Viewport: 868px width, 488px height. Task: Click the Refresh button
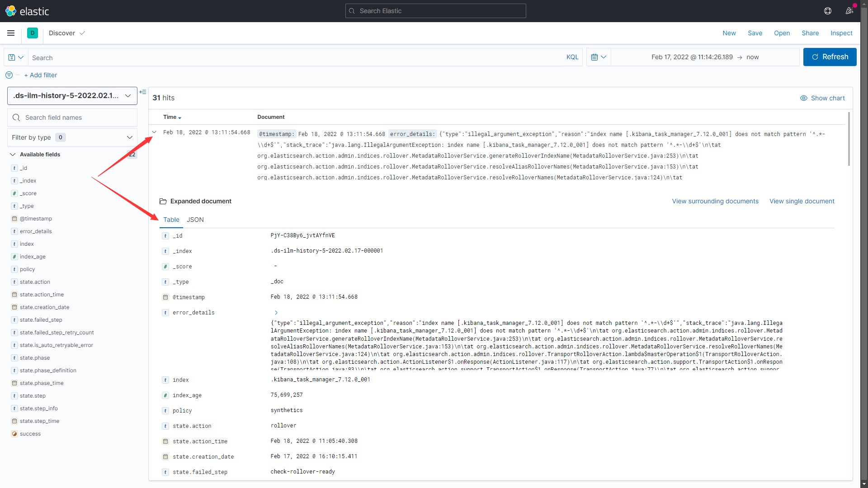coord(830,57)
